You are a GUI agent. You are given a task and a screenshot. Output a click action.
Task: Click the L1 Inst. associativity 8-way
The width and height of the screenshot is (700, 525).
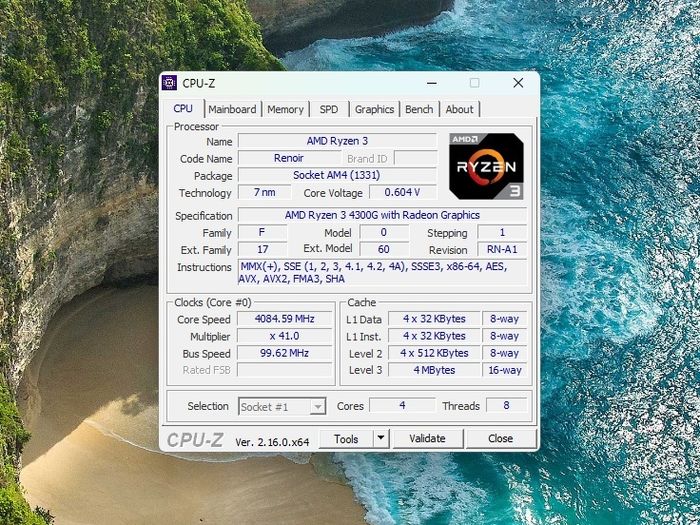(x=505, y=336)
